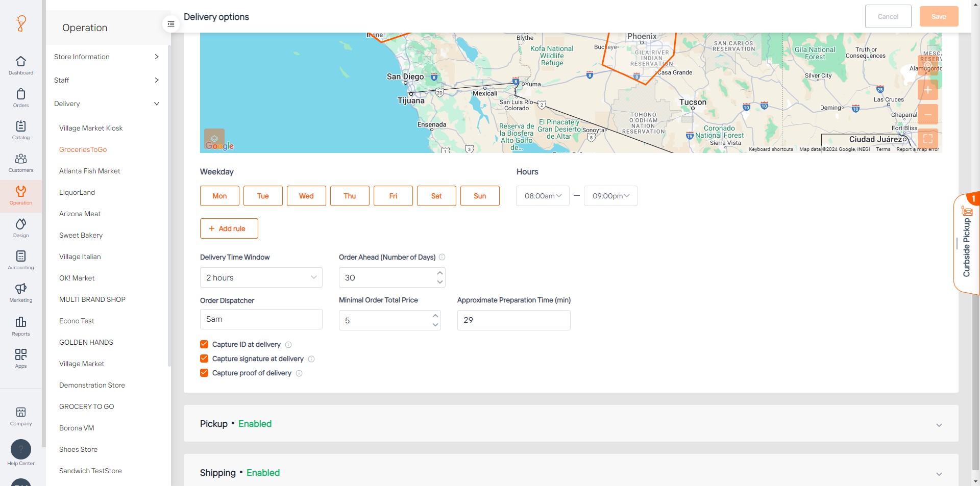Open the Accounting section
The image size is (980, 486).
click(x=21, y=260)
